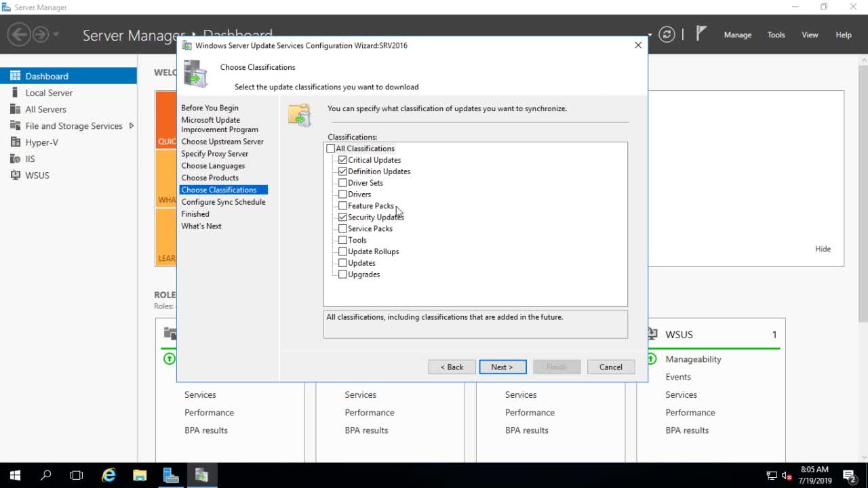Go to Choose Languages wizard step

(213, 166)
